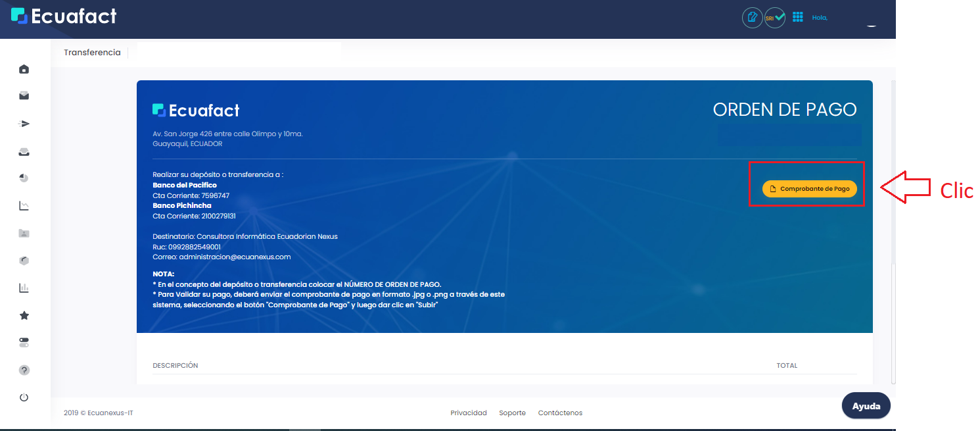Open the toggle switches settings icon
Screen dimensions: 980x431
click(x=24, y=343)
